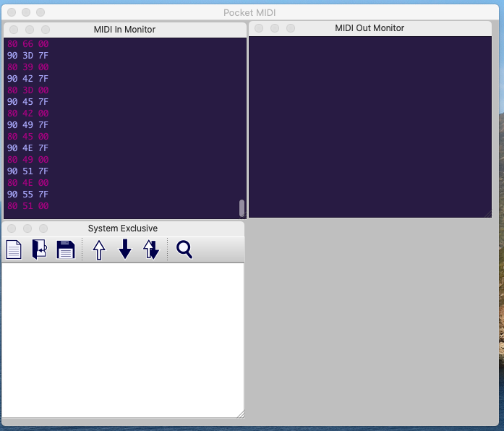Viewport: 504px width, 431px height.
Task: Click the outlined up arrow send icon
Action: [x=99, y=249]
